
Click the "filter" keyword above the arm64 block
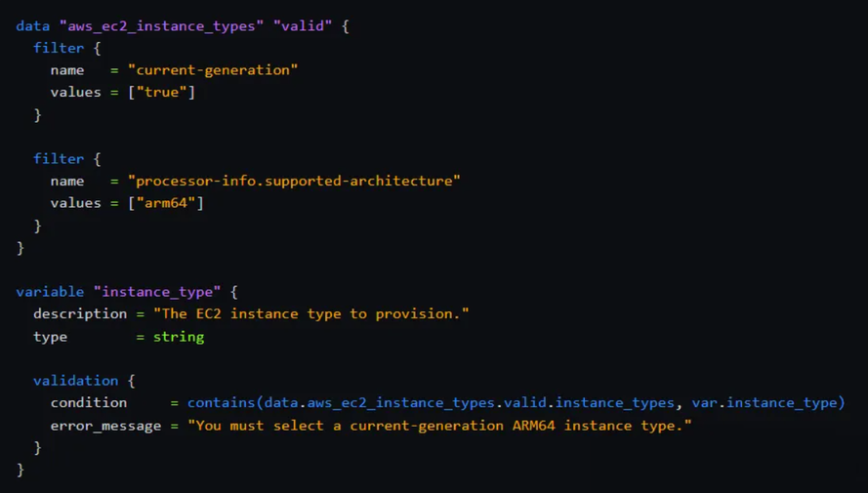[58, 158]
